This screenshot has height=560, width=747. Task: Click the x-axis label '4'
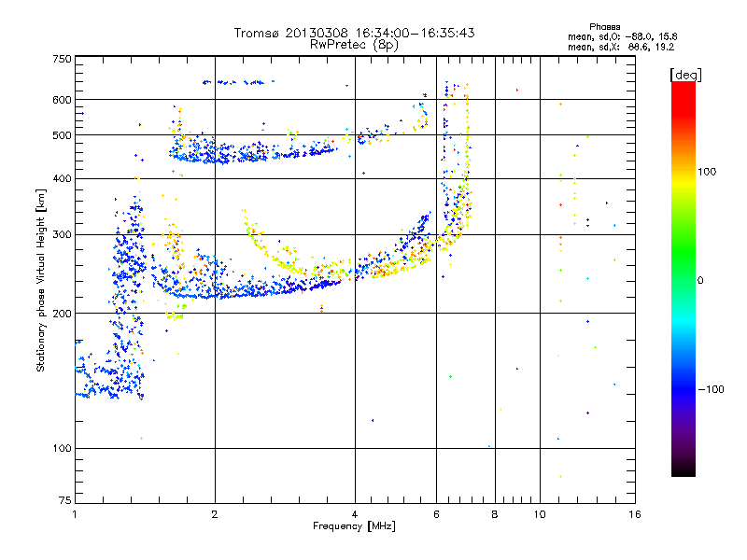point(355,514)
